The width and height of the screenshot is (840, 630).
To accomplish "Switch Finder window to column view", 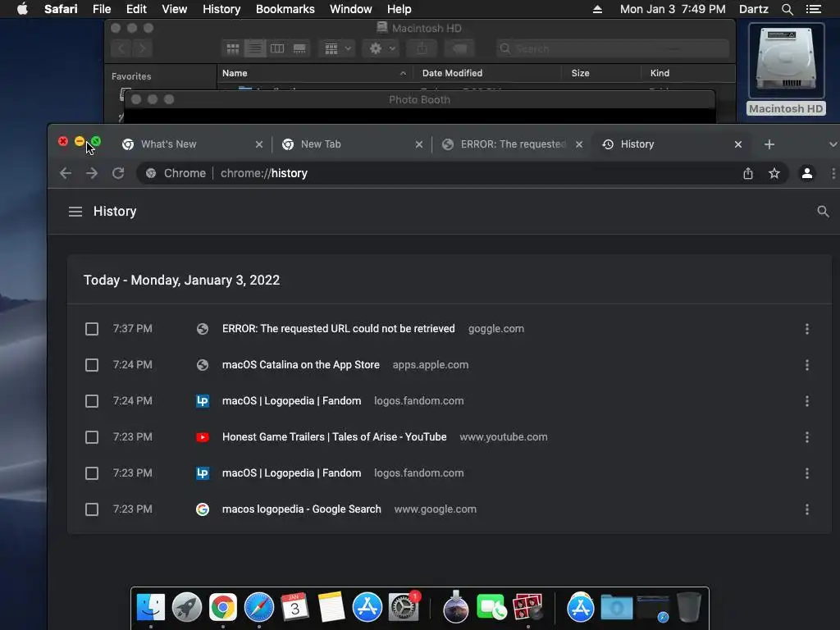I will pos(277,48).
